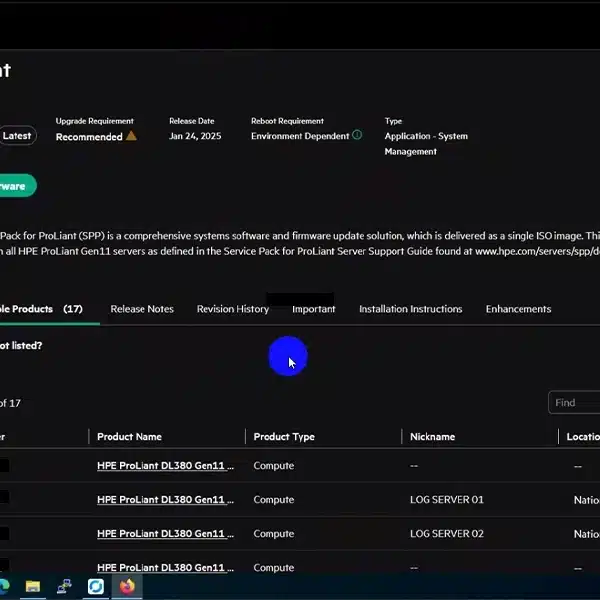600x600 pixels.
Task: Go to the Installation Instructions tab
Action: 410,309
